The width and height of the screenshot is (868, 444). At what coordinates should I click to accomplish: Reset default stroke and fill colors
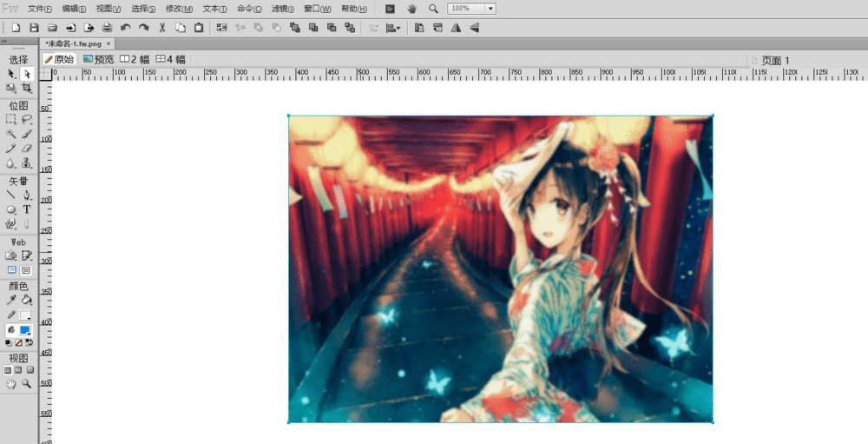coord(9,343)
